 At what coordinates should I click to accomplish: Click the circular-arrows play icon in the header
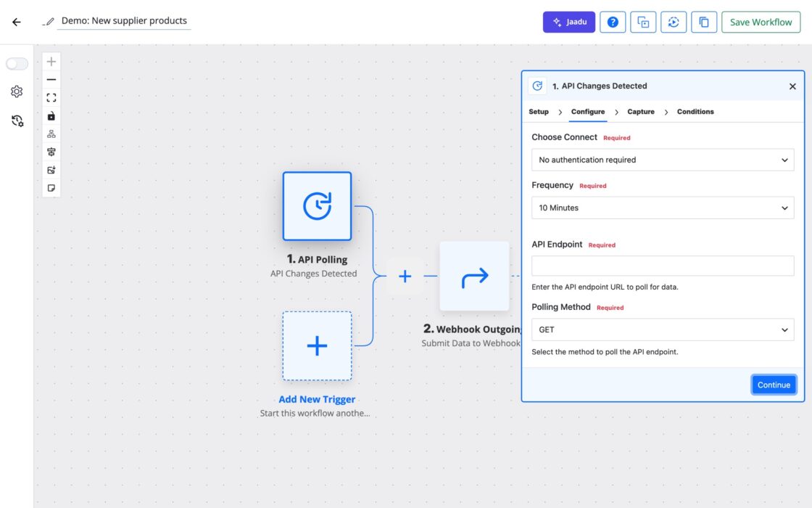coord(674,22)
